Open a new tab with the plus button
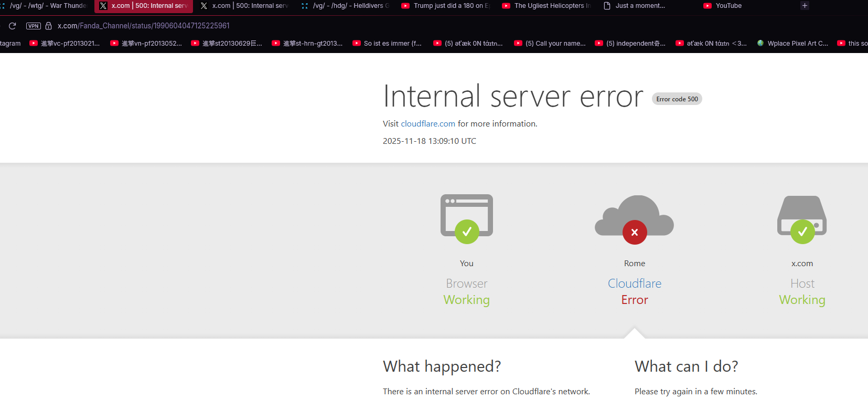The image size is (868, 420). [x=805, y=6]
